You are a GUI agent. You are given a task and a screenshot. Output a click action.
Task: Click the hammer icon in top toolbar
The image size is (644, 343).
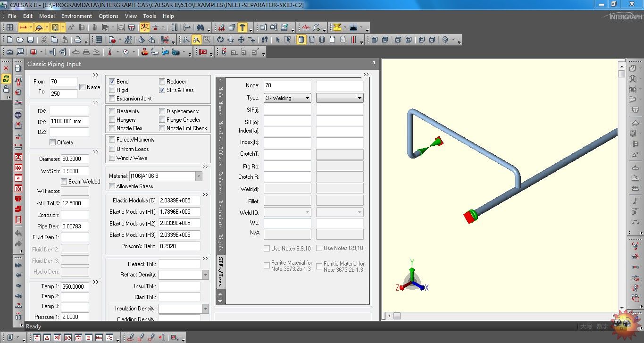point(243,27)
